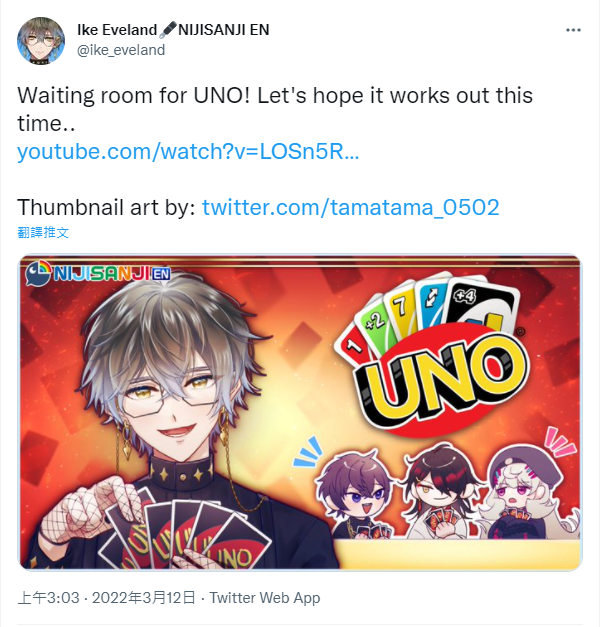Click the 上午3:03 · 2022年3月12日 timestamp
Image resolution: width=601 pixels, height=627 pixels.
[107, 598]
